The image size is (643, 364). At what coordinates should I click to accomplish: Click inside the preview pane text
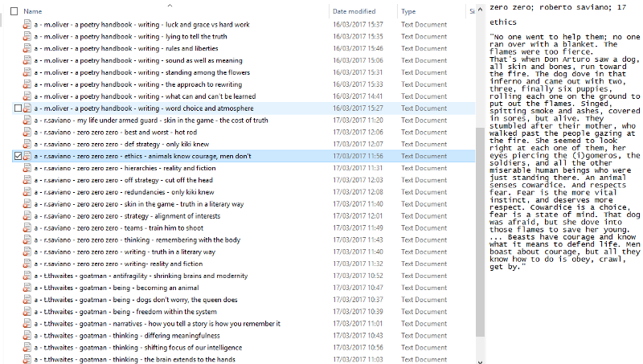pyautogui.click(x=563, y=161)
